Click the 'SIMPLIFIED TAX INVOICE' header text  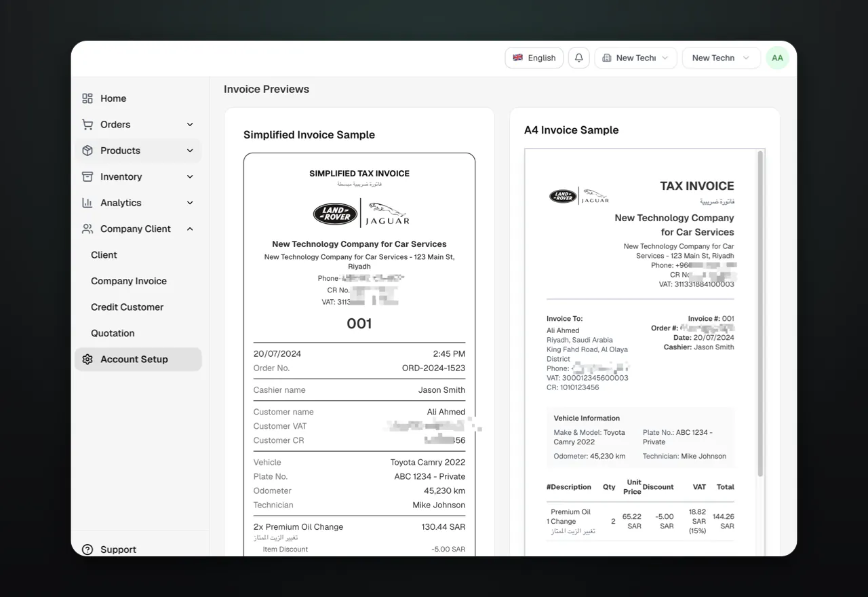click(x=359, y=174)
